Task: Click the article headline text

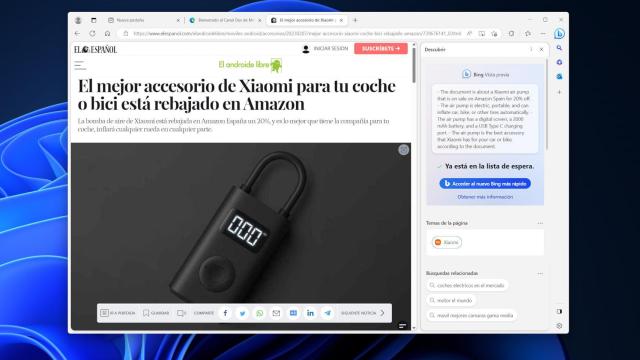Action: pyautogui.click(x=237, y=95)
